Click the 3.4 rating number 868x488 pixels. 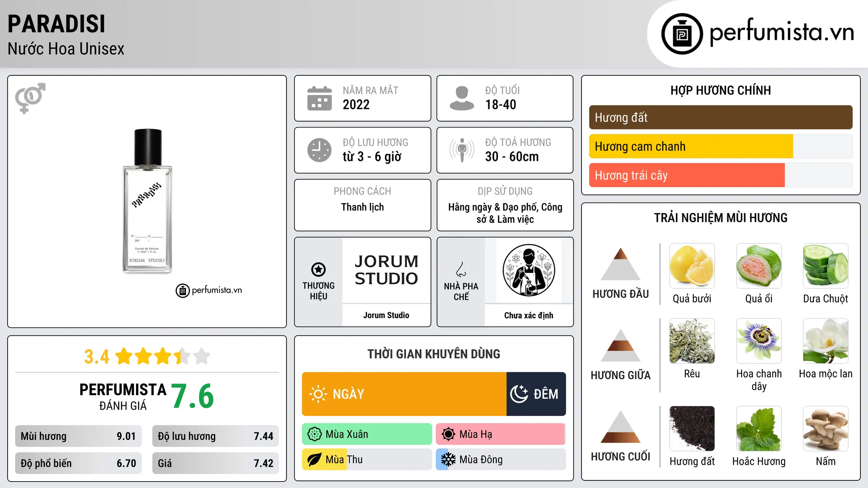tap(97, 357)
